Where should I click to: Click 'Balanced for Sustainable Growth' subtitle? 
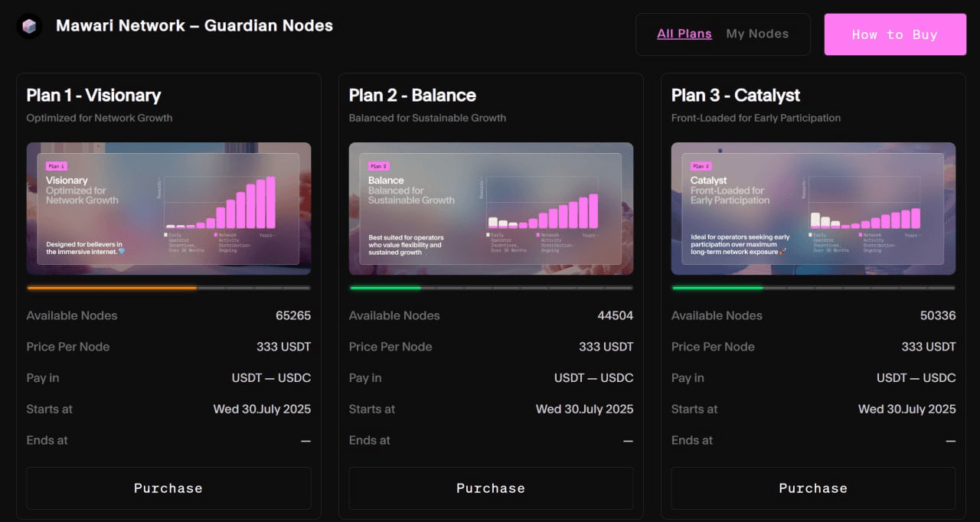pyautogui.click(x=427, y=118)
